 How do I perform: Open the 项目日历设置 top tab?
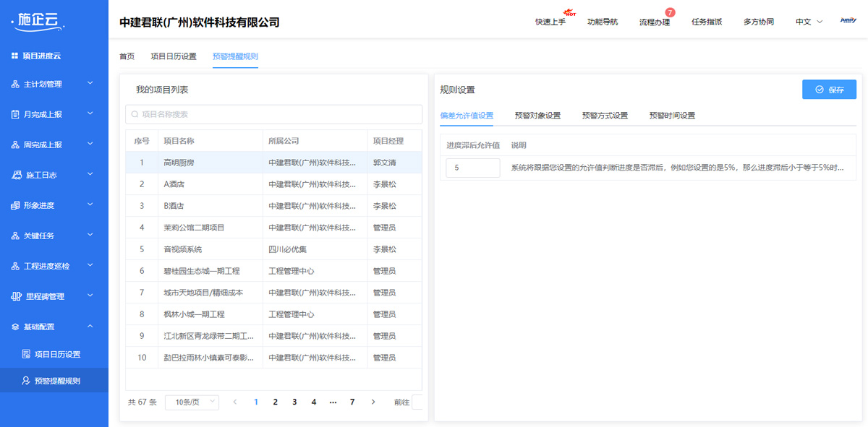(x=174, y=56)
